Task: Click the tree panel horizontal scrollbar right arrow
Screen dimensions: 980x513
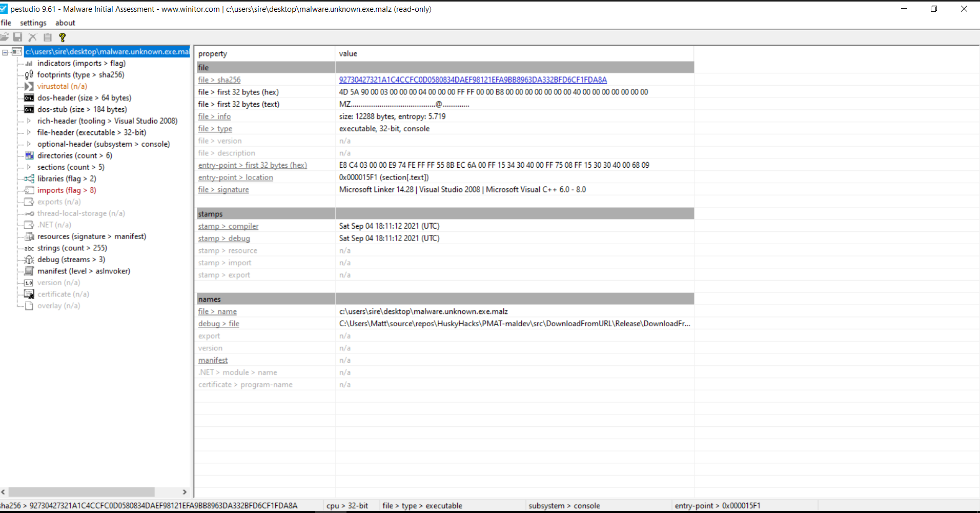Action: [x=185, y=492]
